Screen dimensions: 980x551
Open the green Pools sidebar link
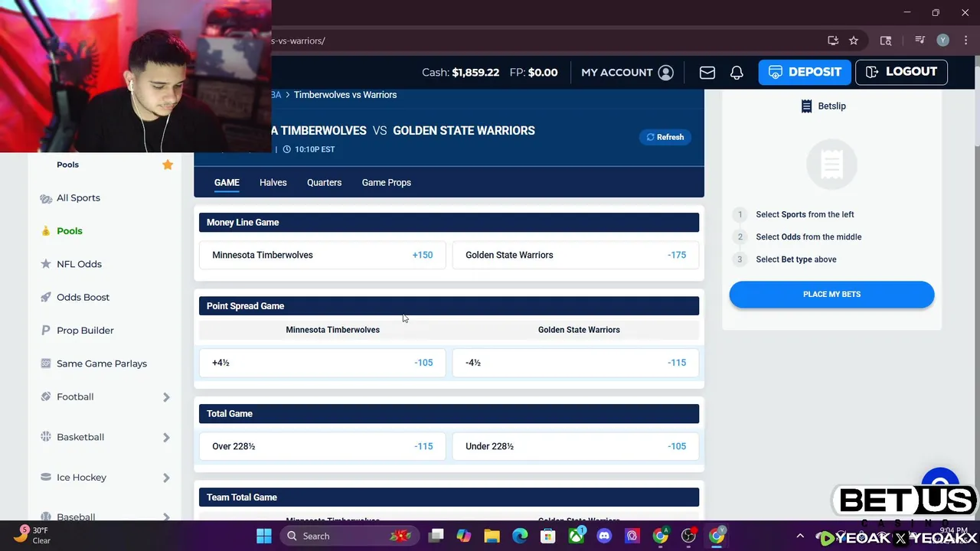click(70, 231)
